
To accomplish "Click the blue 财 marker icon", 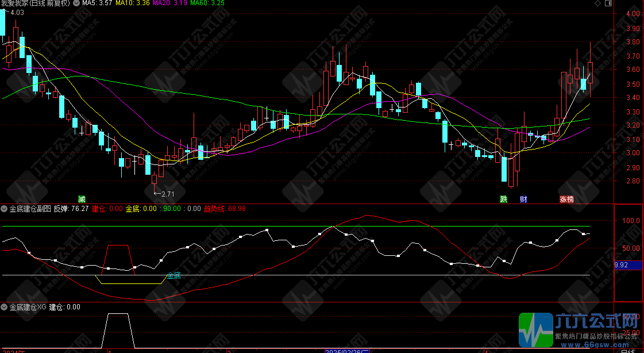I will tap(523, 199).
